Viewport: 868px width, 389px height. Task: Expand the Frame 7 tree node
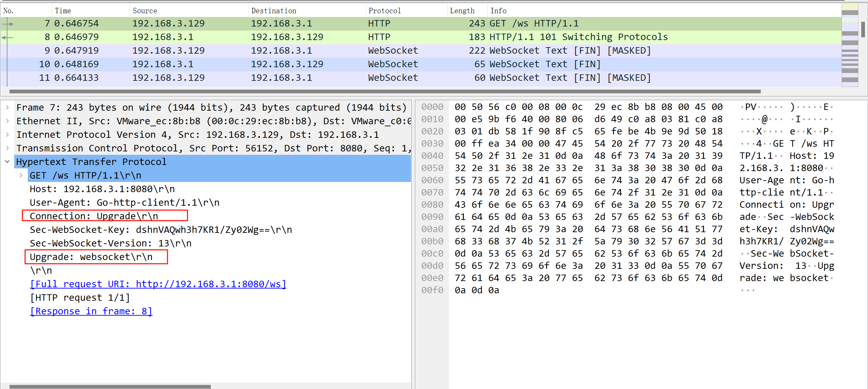click(7, 108)
